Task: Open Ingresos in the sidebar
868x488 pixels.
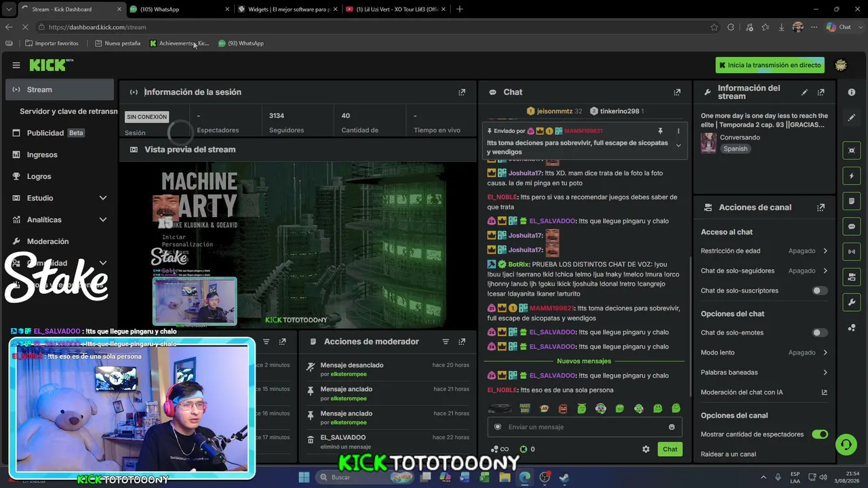Action: 60,155
